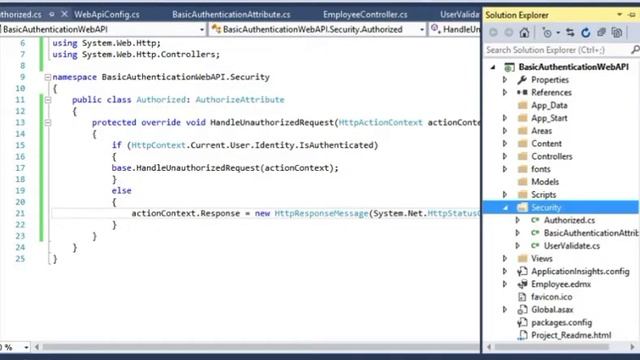Screen dimensions: 640x360
Task: Click Solution Explorer scrollbar right arrow
Action: coord(632,347)
